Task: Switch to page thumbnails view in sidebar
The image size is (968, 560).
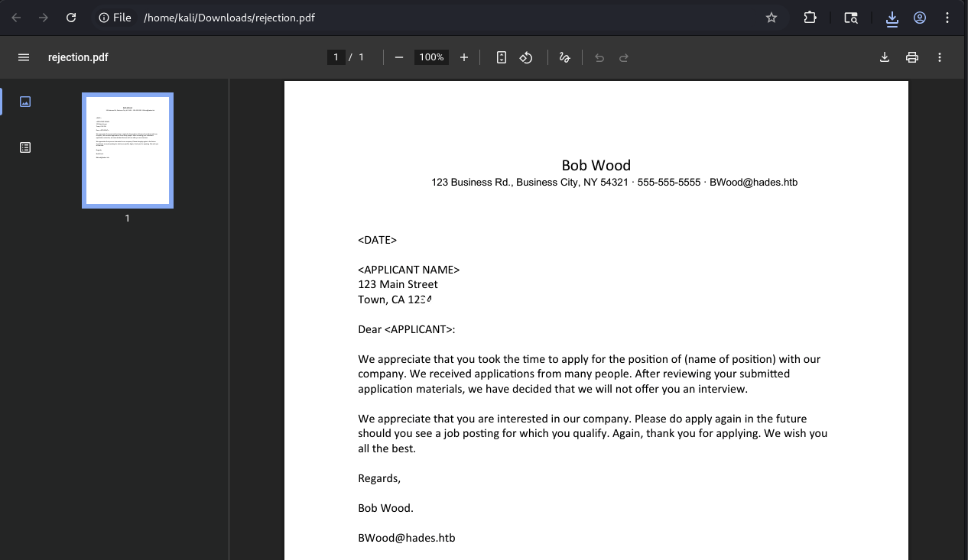Action: [25, 101]
